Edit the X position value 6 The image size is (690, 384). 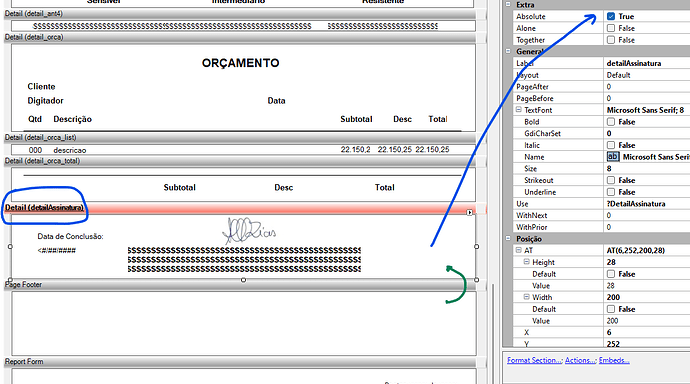[647, 333]
